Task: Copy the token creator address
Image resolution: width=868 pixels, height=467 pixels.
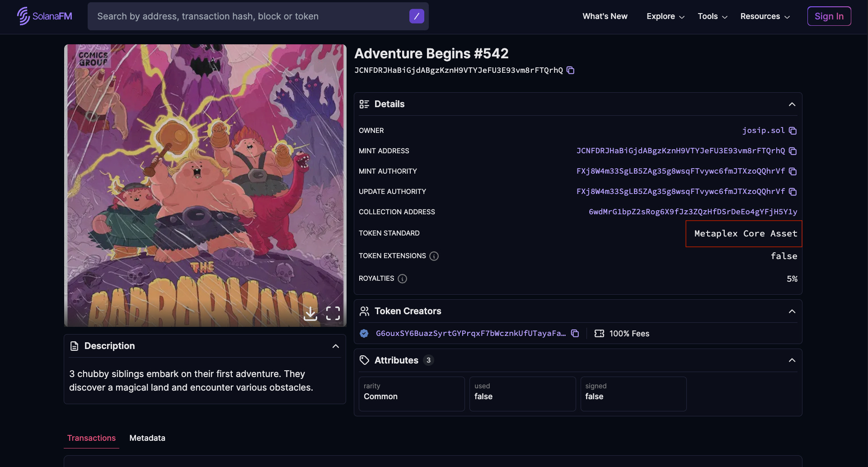Action: pyautogui.click(x=575, y=333)
